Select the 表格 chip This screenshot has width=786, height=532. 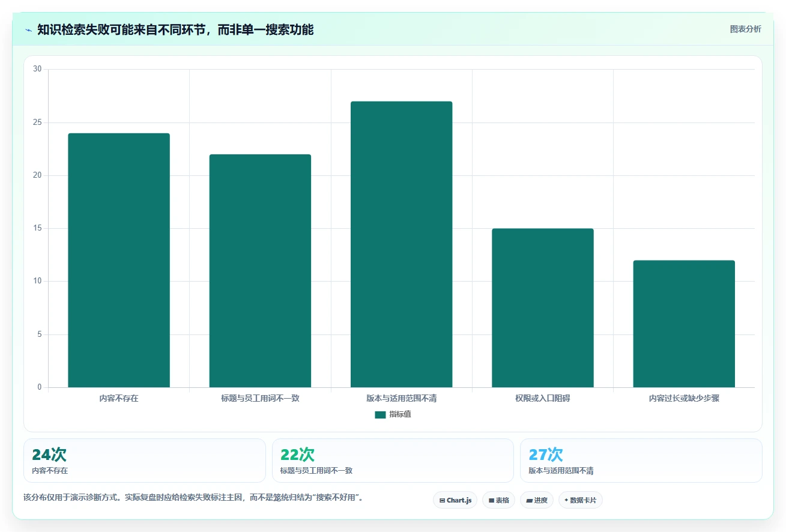tap(499, 500)
